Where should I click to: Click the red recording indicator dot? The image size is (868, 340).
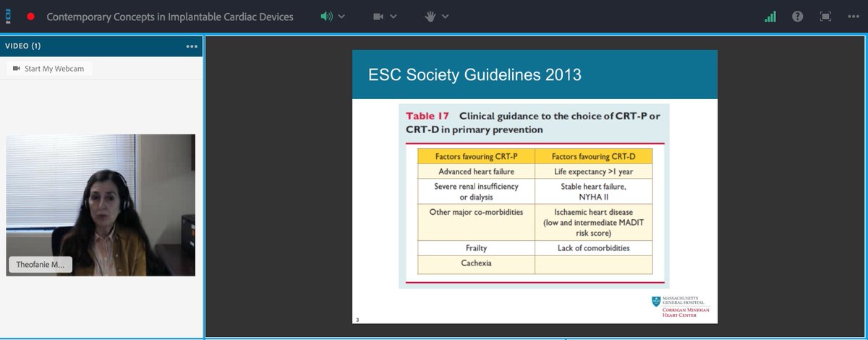(x=30, y=16)
